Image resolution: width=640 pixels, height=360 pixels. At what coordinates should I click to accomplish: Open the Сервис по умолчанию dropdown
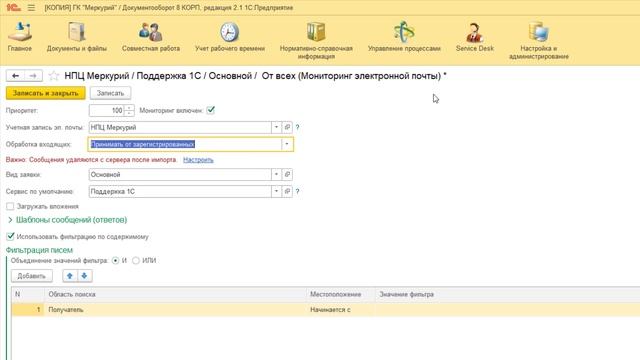tap(276, 191)
